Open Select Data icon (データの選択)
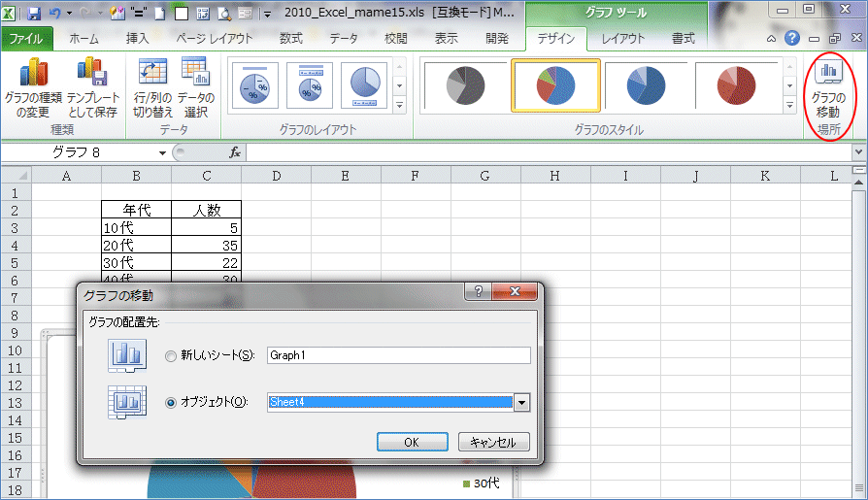The height and width of the screenshot is (500, 868). pyautogui.click(x=197, y=87)
